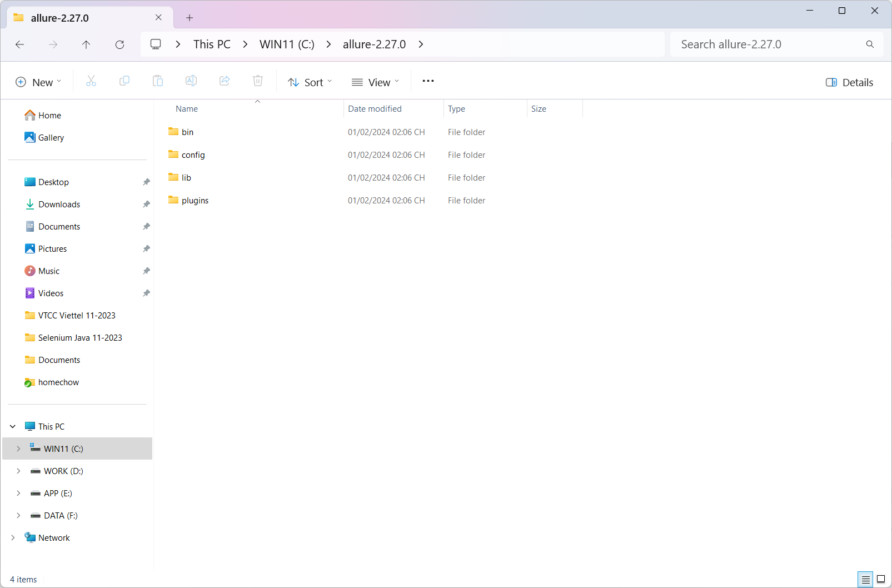Open a new tab with plus button
This screenshot has width=892, height=588.
point(190,18)
